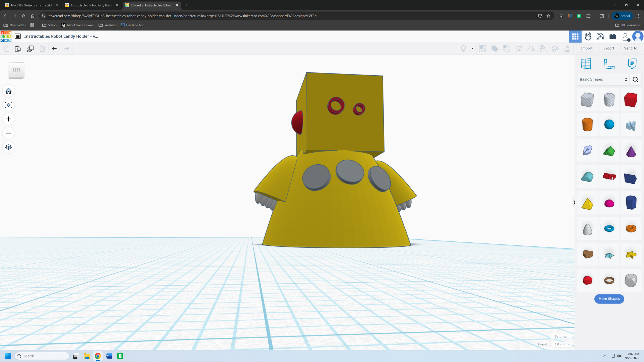Invite collaborators with add-person icon
The image size is (644, 362).
626,37
